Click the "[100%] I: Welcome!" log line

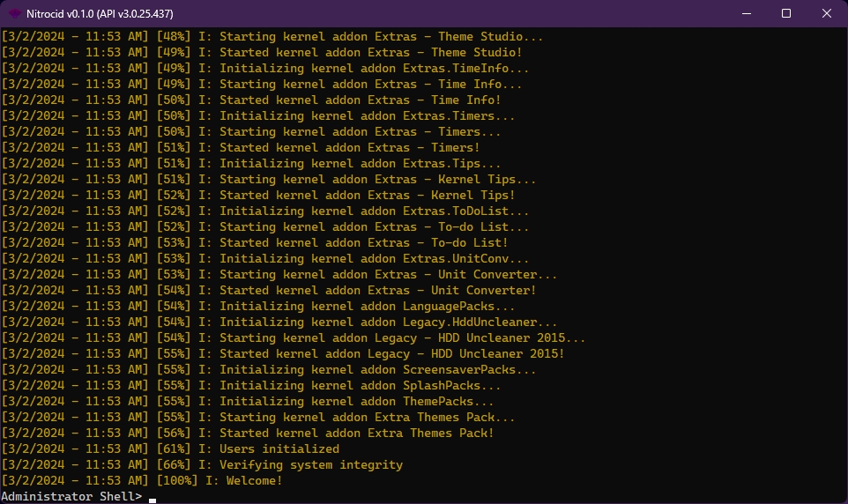219,480
